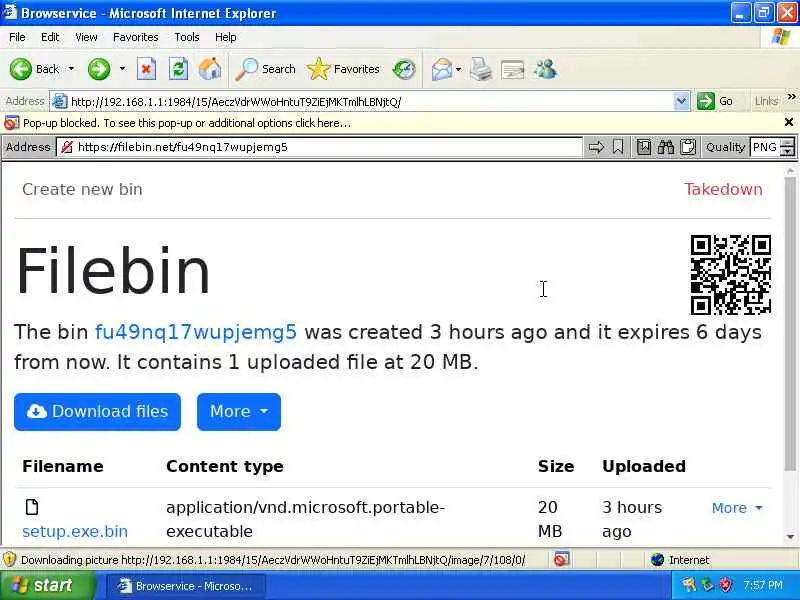Viewport: 800px width, 600px height.
Task: Click the security shield tray icon
Action: tap(726, 585)
